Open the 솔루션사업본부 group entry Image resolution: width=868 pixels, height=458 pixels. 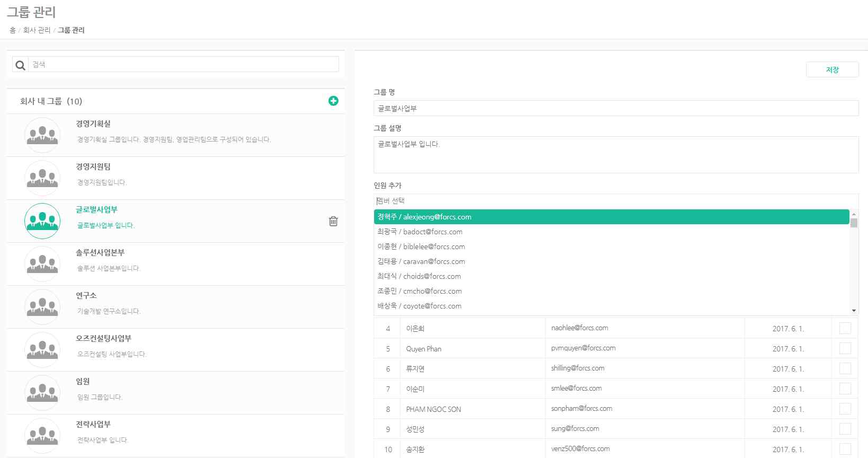175,264
